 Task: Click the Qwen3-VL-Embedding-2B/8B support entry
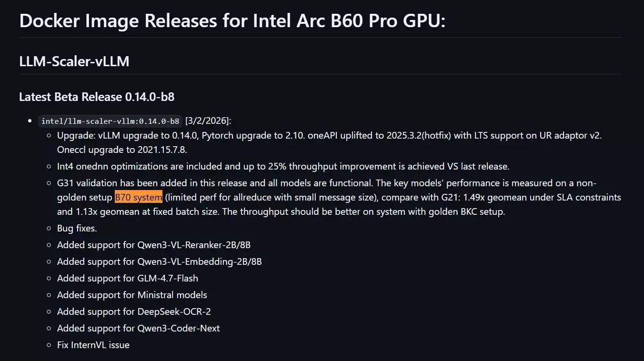(159, 261)
